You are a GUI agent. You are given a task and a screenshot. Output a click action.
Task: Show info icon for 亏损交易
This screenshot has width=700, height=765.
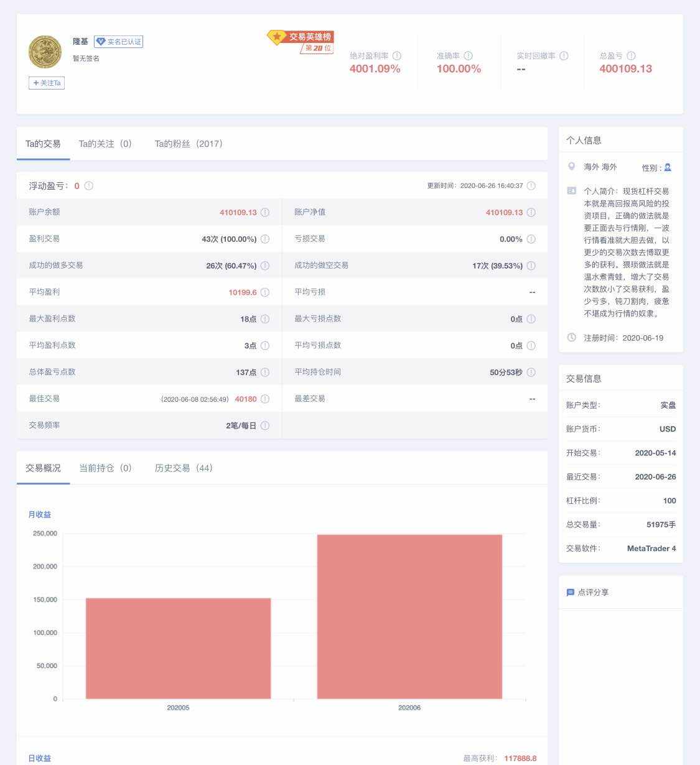[x=531, y=239]
